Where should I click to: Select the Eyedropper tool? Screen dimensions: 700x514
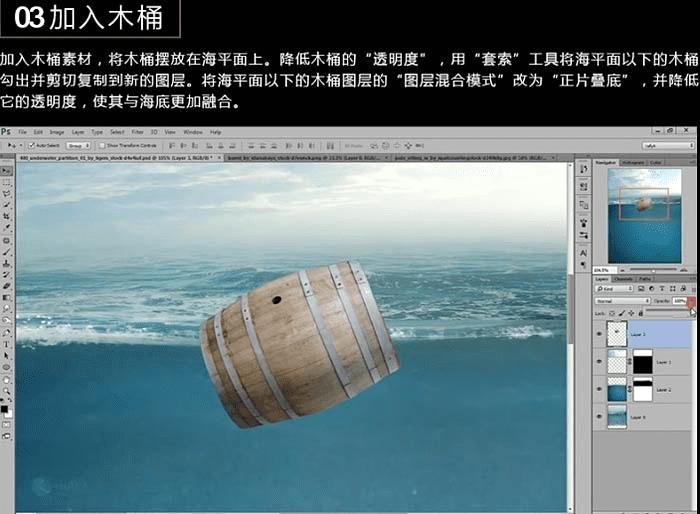coord(7,227)
